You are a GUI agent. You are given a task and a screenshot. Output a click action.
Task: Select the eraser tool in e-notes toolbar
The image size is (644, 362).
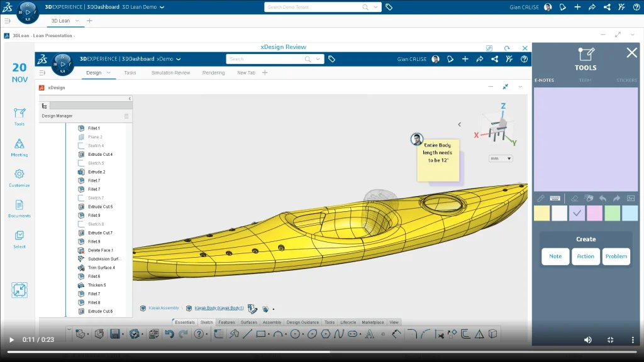tap(574, 198)
